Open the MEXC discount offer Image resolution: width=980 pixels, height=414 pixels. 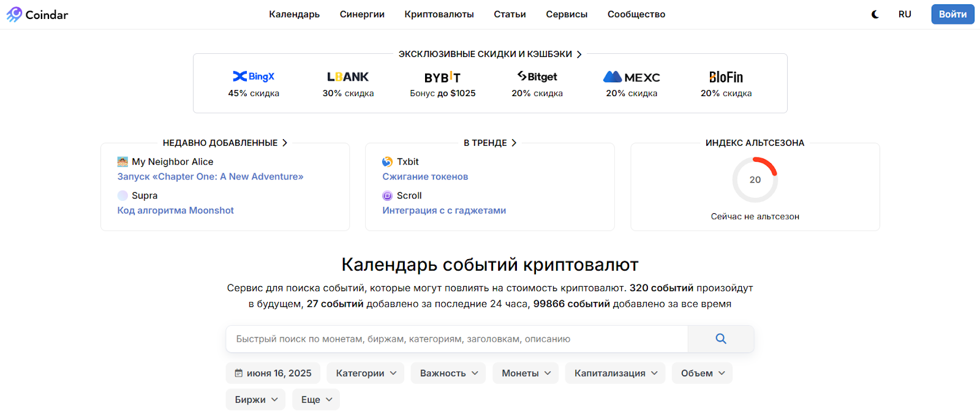(x=631, y=84)
